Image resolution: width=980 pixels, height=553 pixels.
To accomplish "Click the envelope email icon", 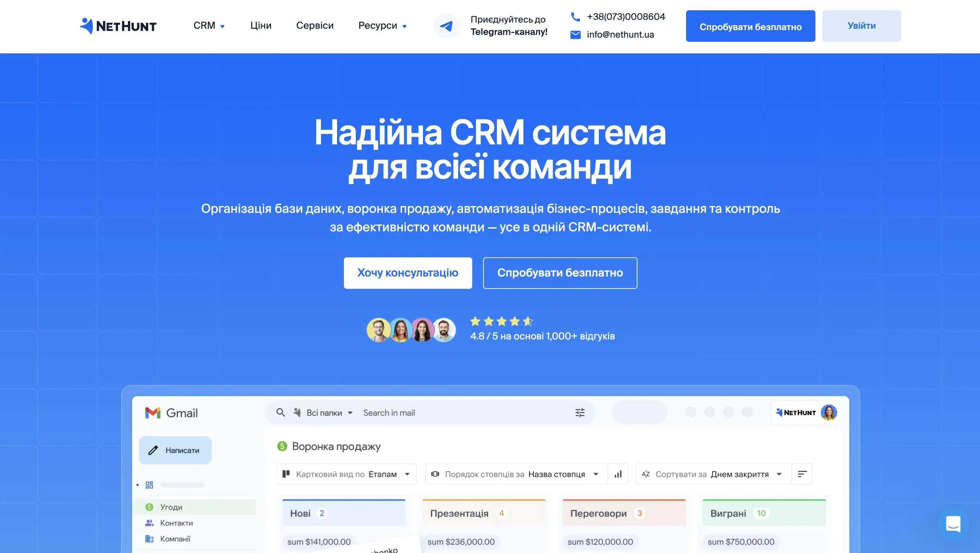I will click(x=575, y=35).
